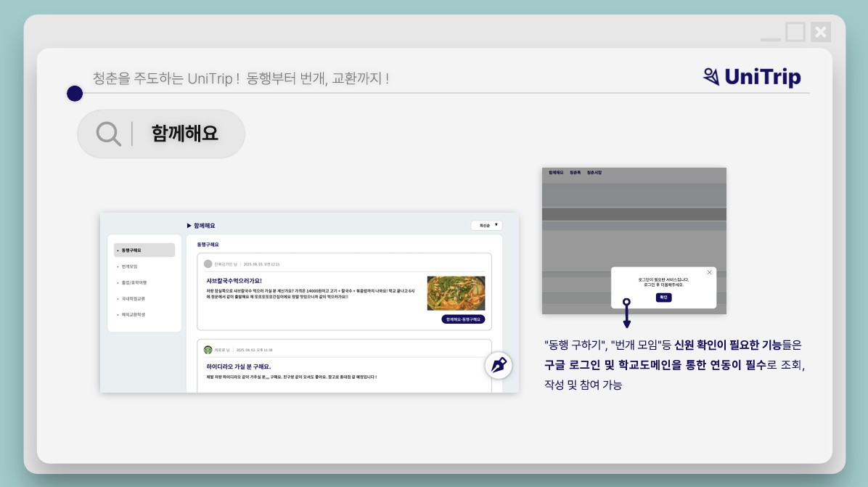This screenshot has width=868, height=487.
Task: Click the green avatar of the second post author
Action: click(208, 350)
